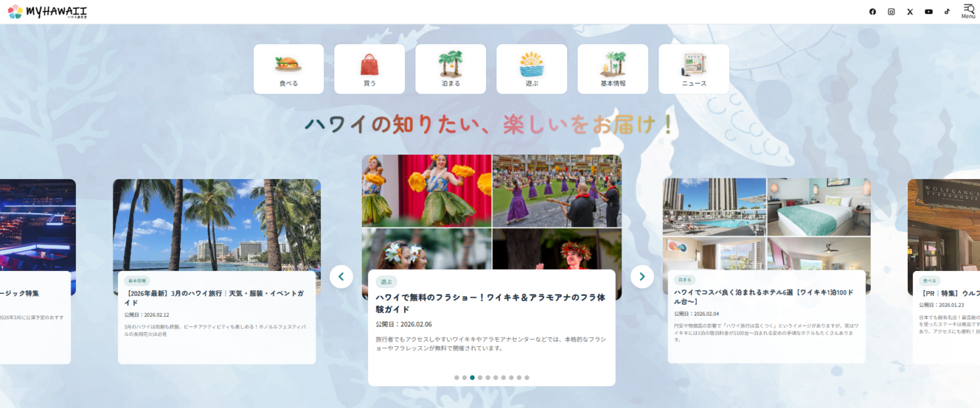Viewport: 980px width, 408px height.
Task: Open the 泊まる (Stay) palm tree icon
Action: 450,64
